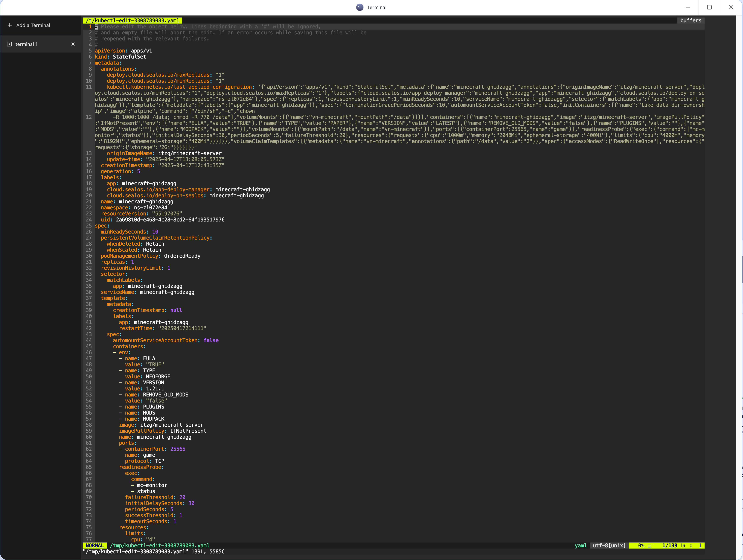
Task: Click the yaml filetype indicator in statusline
Action: coord(580,546)
